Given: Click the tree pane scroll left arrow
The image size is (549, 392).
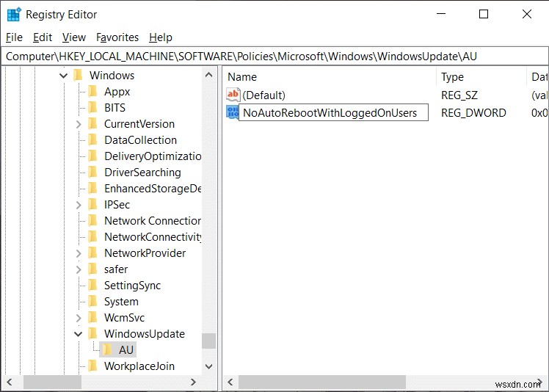Looking at the screenshot, I should click(x=10, y=382).
